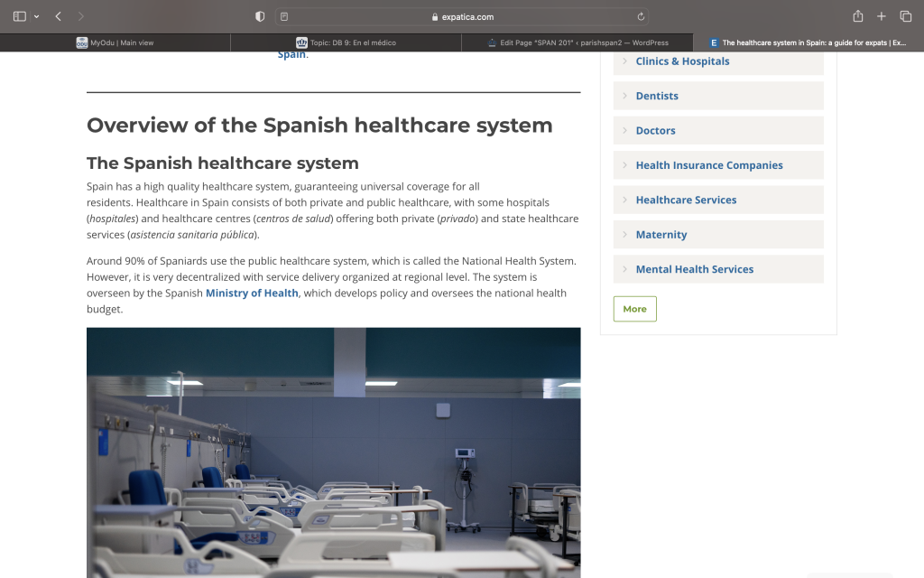Toggle the Safari sidebar icon
The width and height of the screenshot is (924, 578).
(x=20, y=16)
